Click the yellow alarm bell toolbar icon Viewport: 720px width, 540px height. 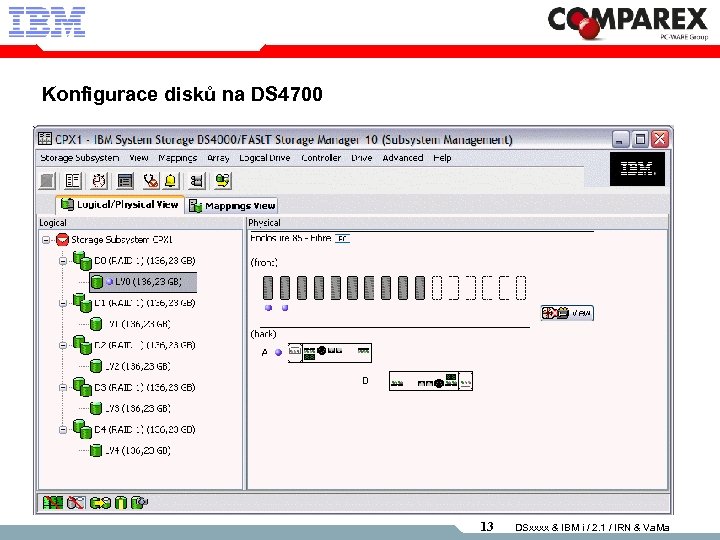click(171, 181)
